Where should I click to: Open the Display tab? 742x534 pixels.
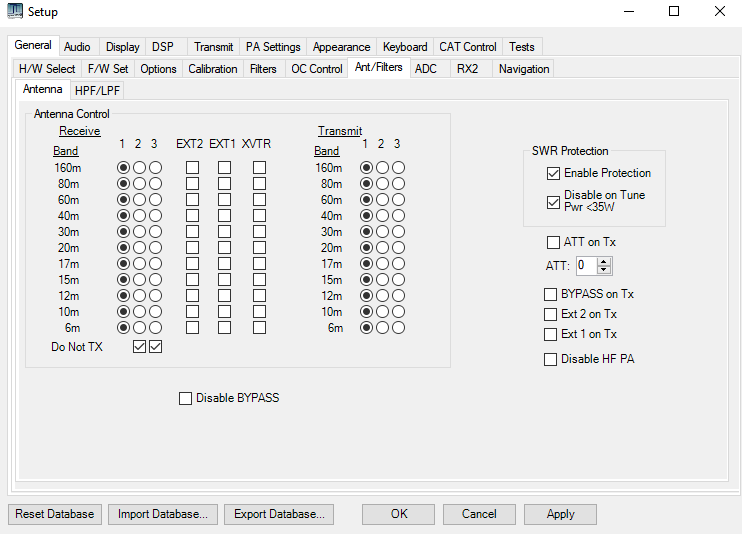coord(123,47)
